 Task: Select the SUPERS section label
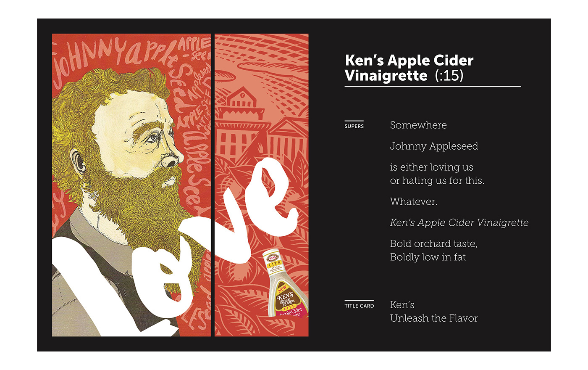354,126
